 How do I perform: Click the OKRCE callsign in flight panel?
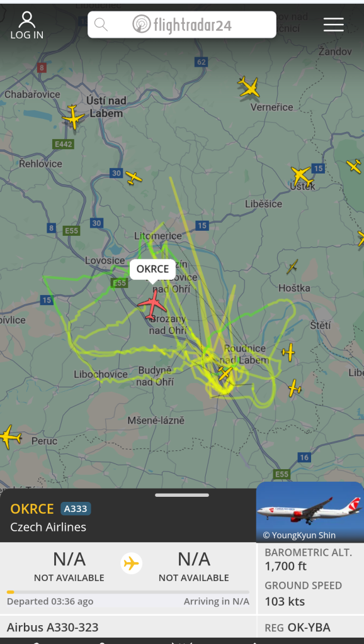[x=32, y=509]
